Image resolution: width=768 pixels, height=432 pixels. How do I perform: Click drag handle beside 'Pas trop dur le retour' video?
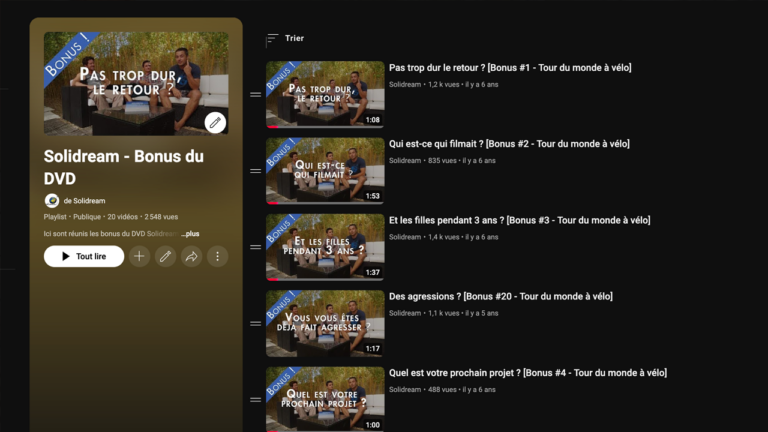[255, 95]
